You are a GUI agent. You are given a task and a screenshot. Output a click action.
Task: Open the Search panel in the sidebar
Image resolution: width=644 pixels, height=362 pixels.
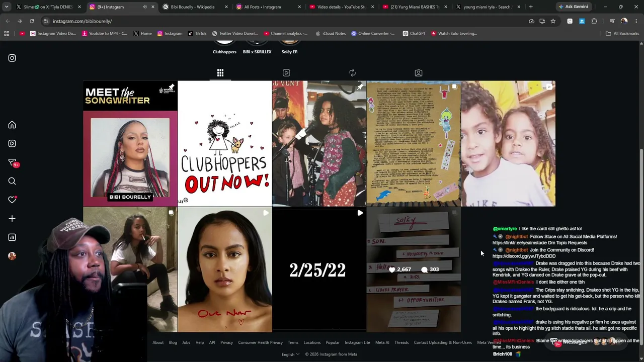click(x=12, y=181)
